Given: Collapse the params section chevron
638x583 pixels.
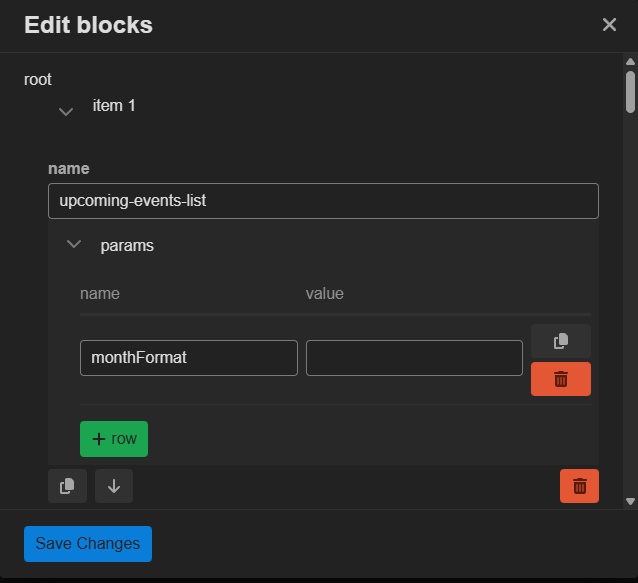Looking at the screenshot, I should click(74, 244).
